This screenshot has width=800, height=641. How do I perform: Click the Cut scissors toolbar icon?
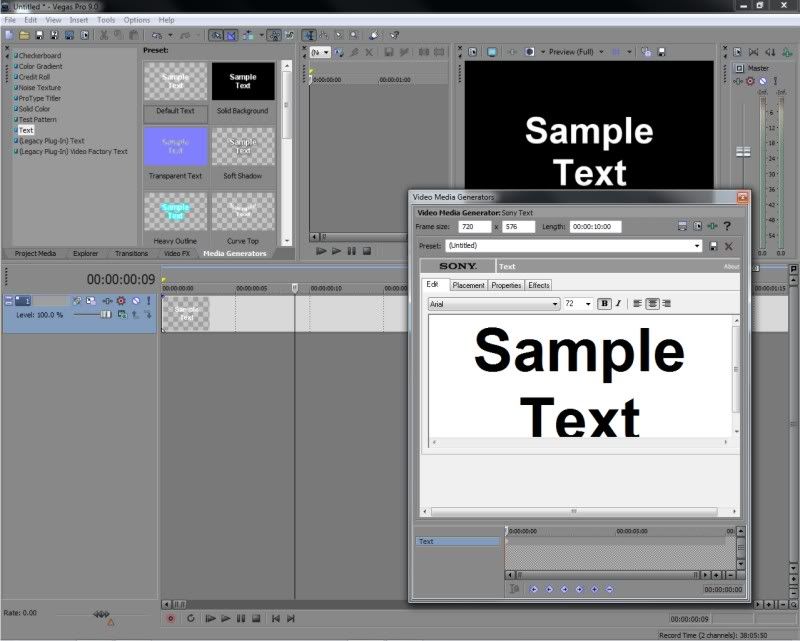pyautogui.click(x=104, y=35)
